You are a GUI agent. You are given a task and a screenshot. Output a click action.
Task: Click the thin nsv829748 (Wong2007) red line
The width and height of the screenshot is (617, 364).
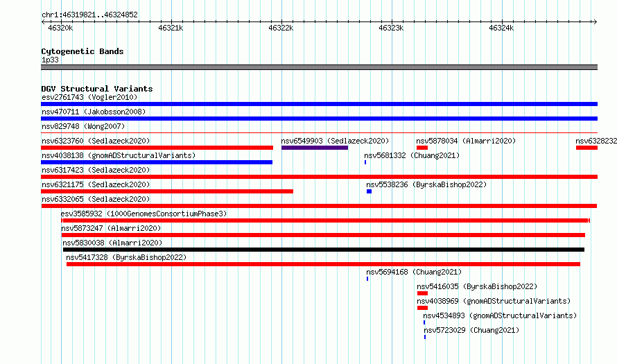pyautogui.click(x=319, y=133)
